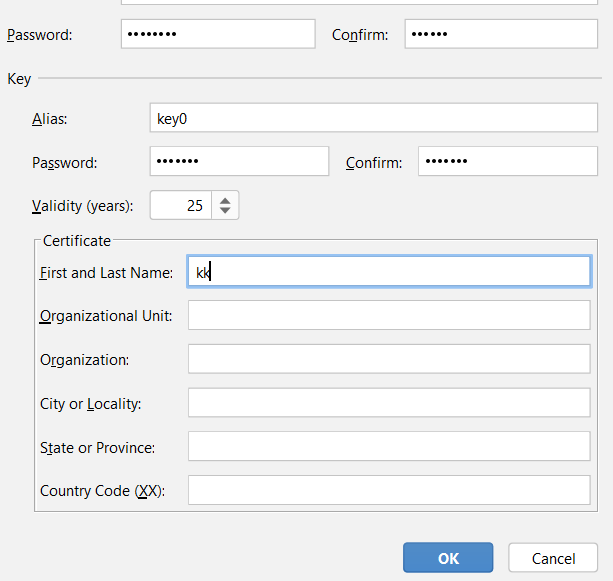This screenshot has width=613, height=581.
Task: Click the Country Code (XX) label
Action: pyautogui.click(x=102, y=491)
